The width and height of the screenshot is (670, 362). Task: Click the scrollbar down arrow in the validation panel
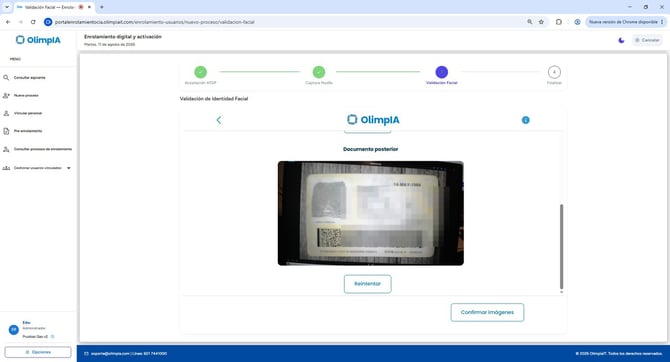(x=561, y=292)
